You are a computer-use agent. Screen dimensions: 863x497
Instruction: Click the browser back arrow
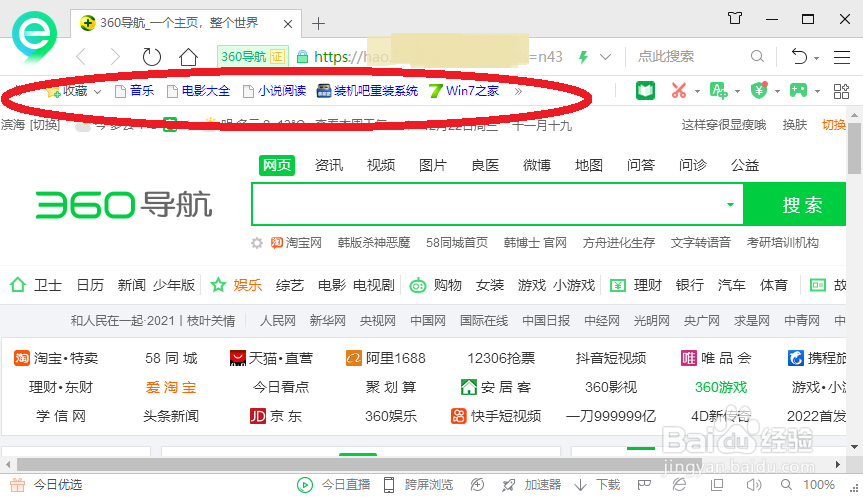click(81, 57)
